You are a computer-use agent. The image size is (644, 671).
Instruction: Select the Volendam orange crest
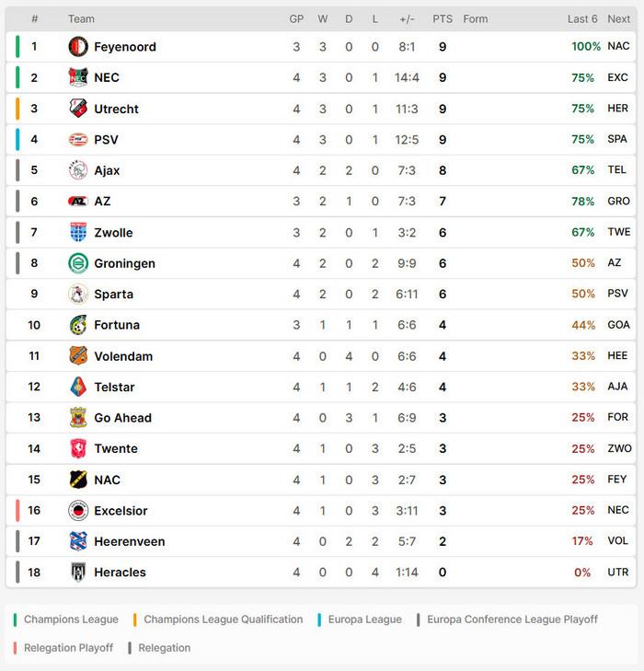tap(78, 356)
